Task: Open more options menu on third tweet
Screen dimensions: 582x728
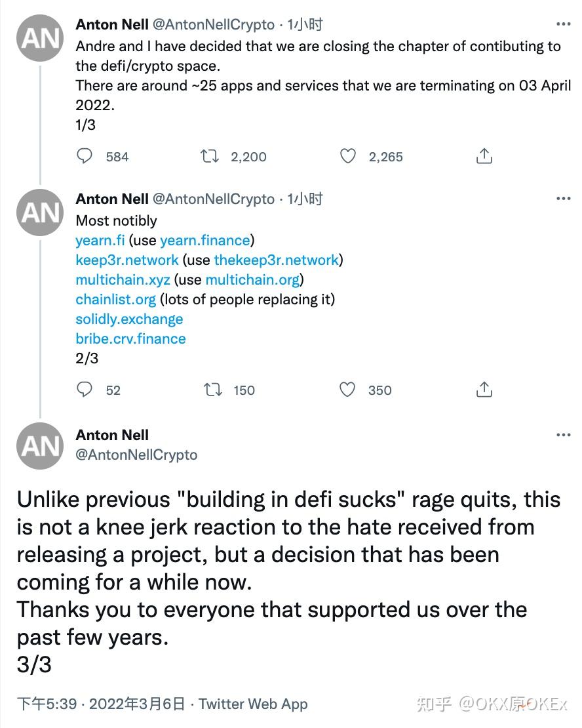Action: (x=563, y=434)
